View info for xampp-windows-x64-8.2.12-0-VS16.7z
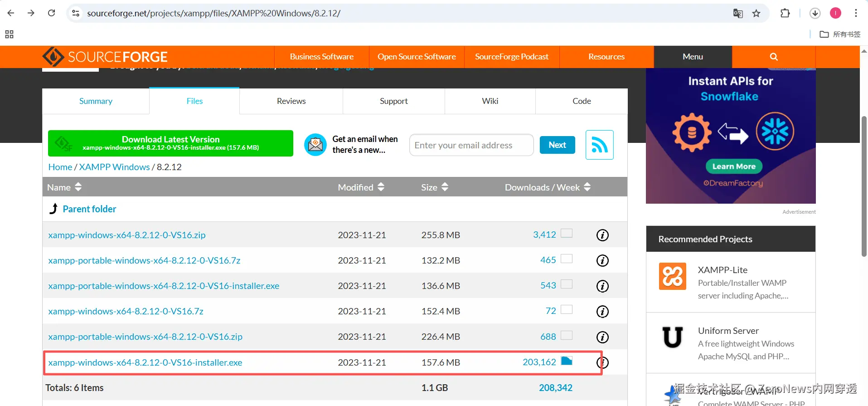 [x=602, y=311]
